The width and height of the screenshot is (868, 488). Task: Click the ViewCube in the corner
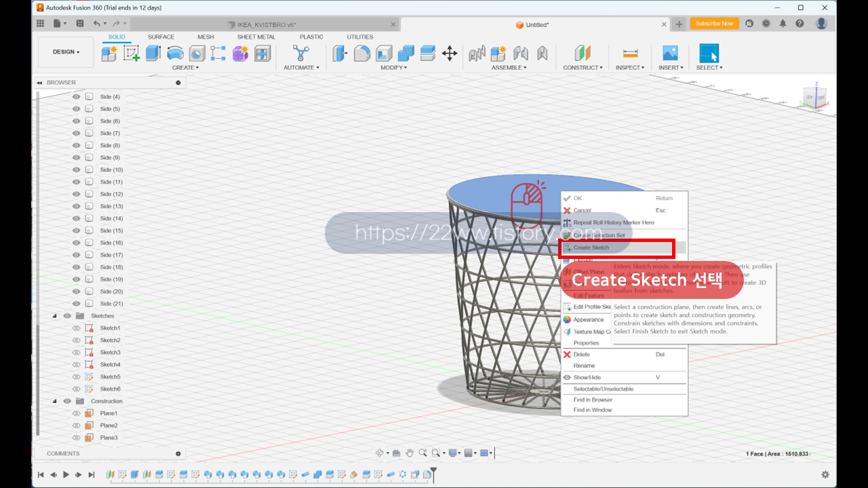(814, 97)
